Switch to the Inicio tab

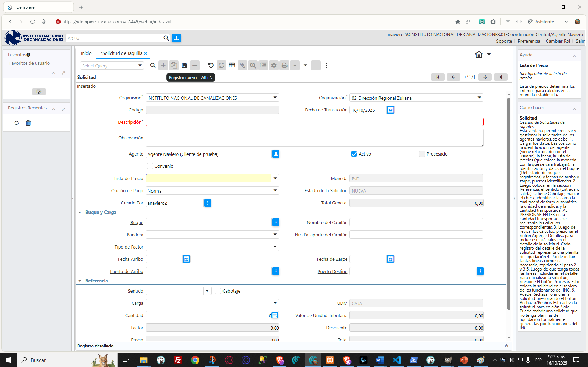[x=86, y=53]
